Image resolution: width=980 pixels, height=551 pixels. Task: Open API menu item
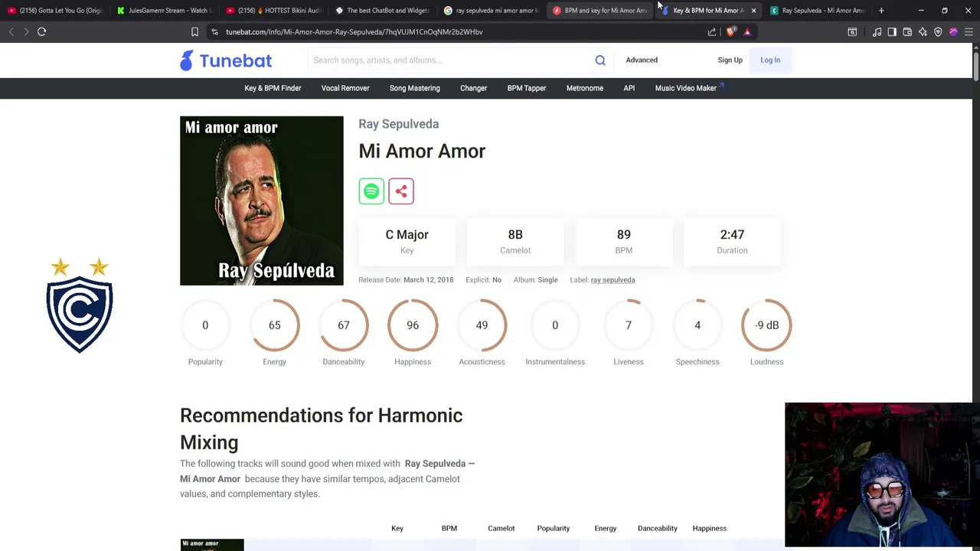click(x=629, y=88)
